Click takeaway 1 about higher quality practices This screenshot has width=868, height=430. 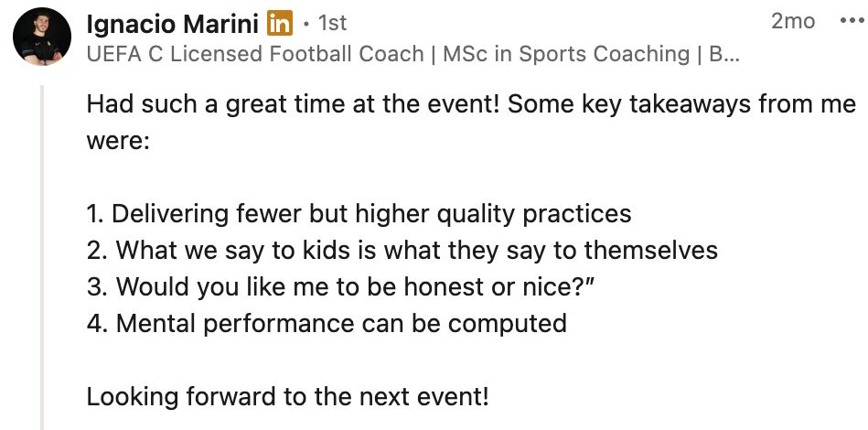click(359, 214)
